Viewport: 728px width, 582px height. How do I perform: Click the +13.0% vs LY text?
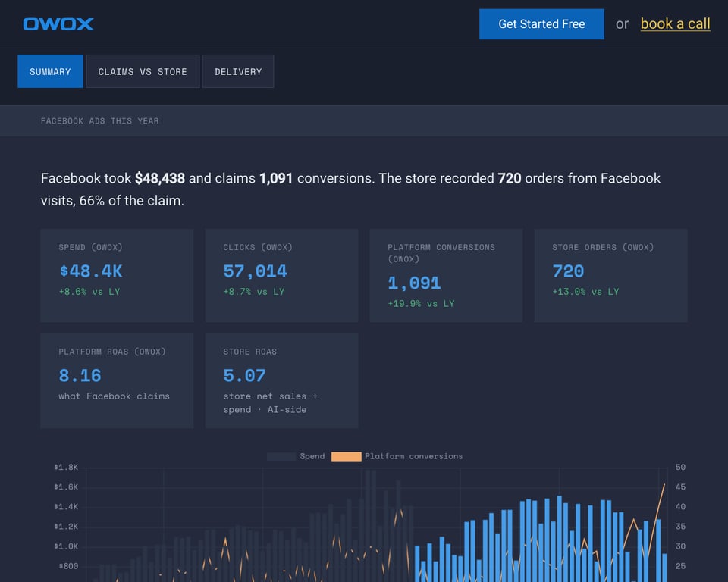pyautogui.click(x=585, y=292)
